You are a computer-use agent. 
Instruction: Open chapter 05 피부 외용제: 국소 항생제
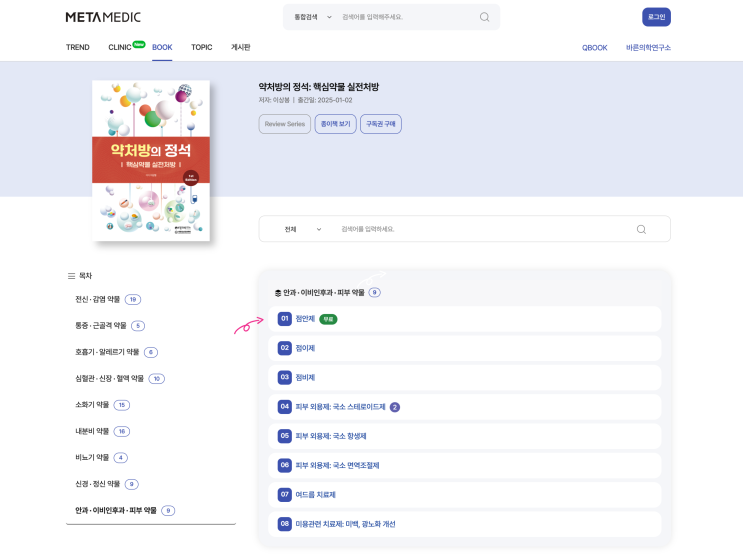point(464,436)
